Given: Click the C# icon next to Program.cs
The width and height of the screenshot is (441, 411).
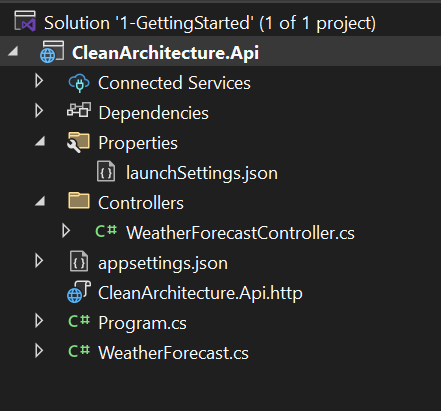Looking at the screenshot, I should 79,321.
